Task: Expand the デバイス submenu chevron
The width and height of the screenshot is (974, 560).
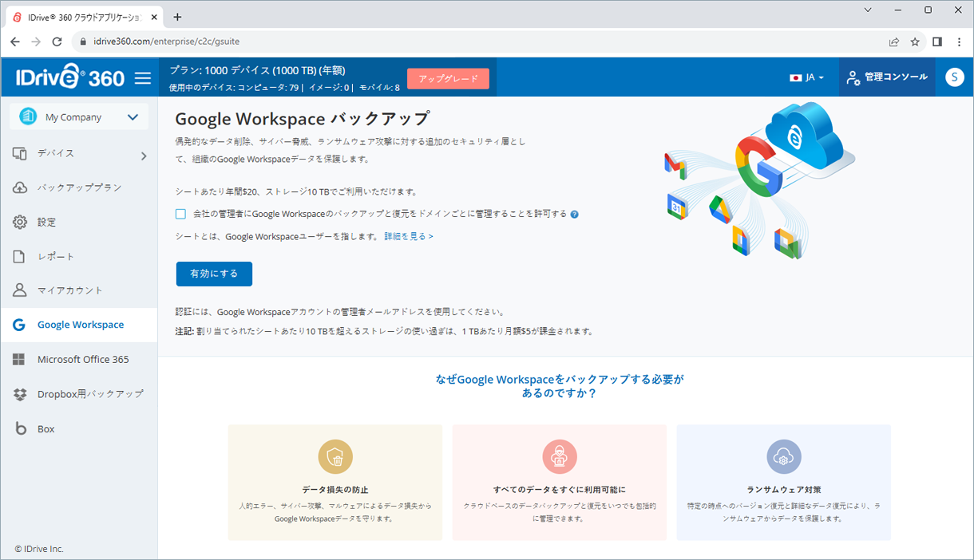Action: pos(144,156)
